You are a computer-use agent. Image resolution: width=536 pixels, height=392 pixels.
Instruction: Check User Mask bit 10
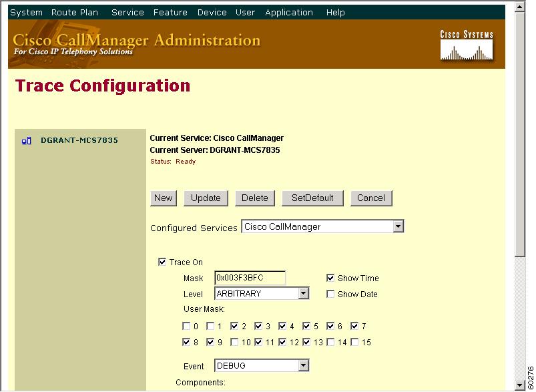pos(234,342)
